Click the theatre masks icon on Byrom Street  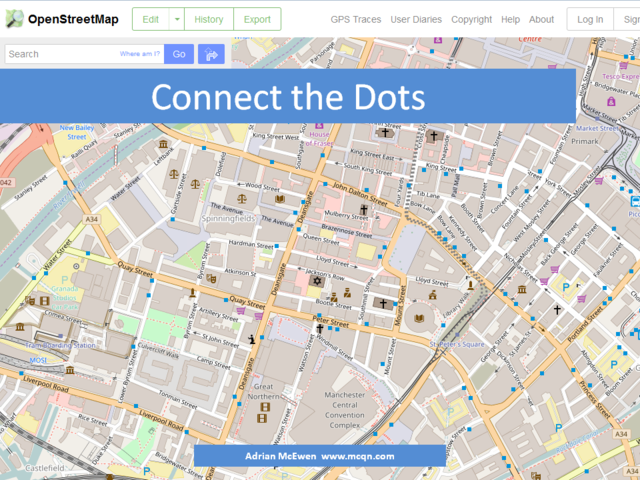(211, 278)
